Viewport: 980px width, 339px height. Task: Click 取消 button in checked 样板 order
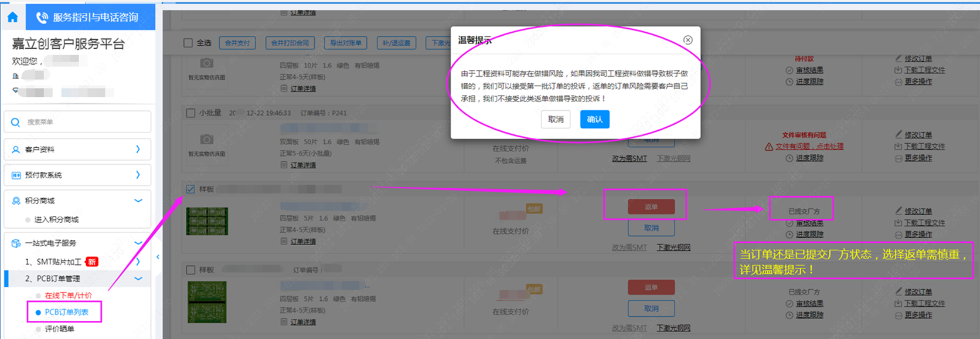pyautogui.click(x=651, y=228)
